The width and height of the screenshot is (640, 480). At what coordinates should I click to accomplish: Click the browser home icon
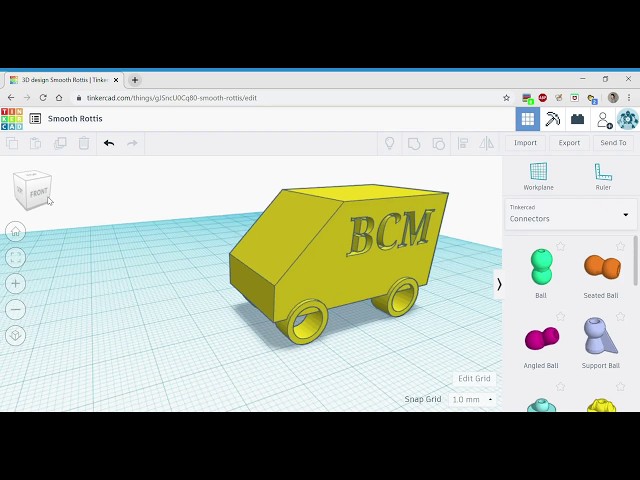[x=59, y=98]
